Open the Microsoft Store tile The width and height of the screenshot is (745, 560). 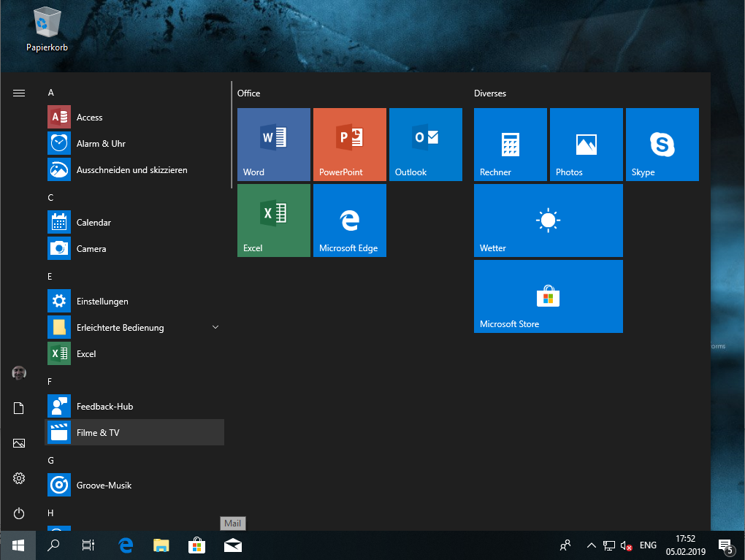pyautogui.click(x=549, y=296)
